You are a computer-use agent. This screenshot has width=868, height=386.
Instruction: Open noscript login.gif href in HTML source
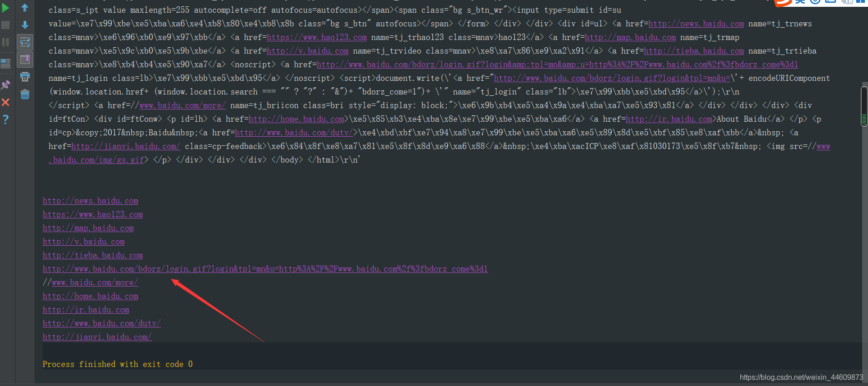(557, 64)
